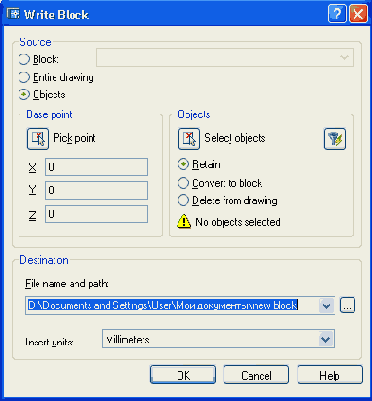The image size is (372, 401).
Task: Select the Block source radio button
Action: 24,60
